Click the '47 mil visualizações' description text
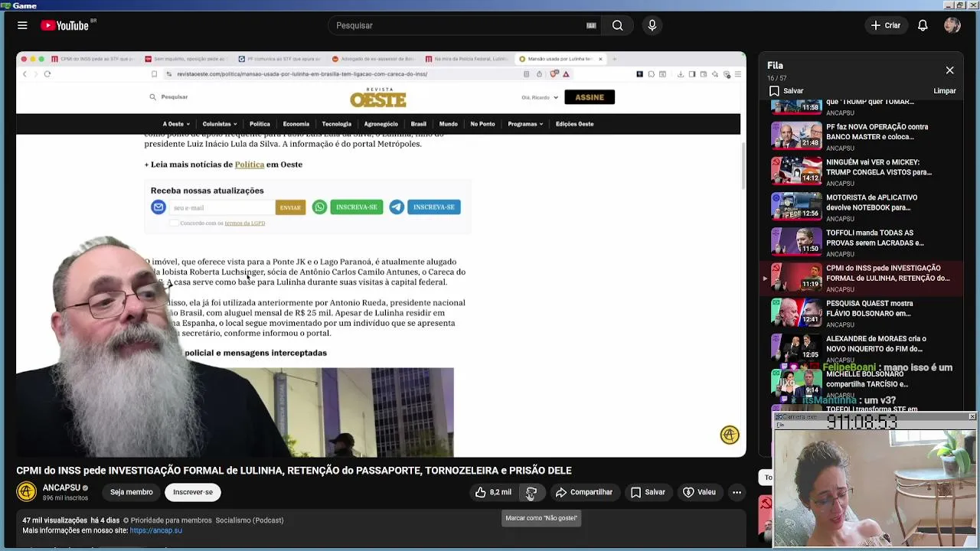 (54, 520)
